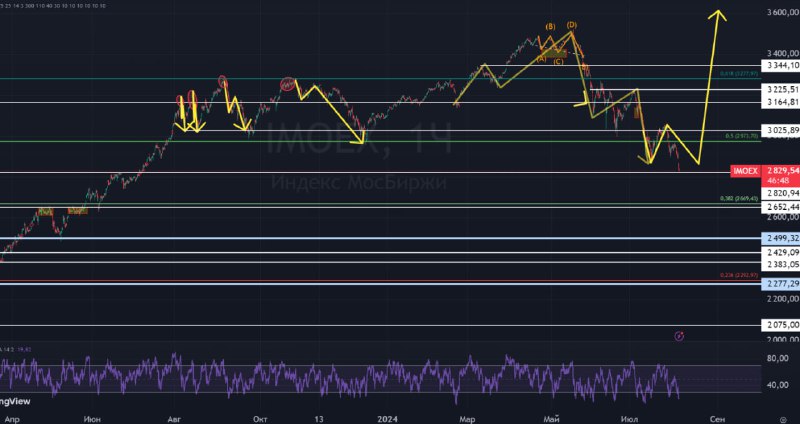Click the Апр label on time axis

(x=14, y=419)
